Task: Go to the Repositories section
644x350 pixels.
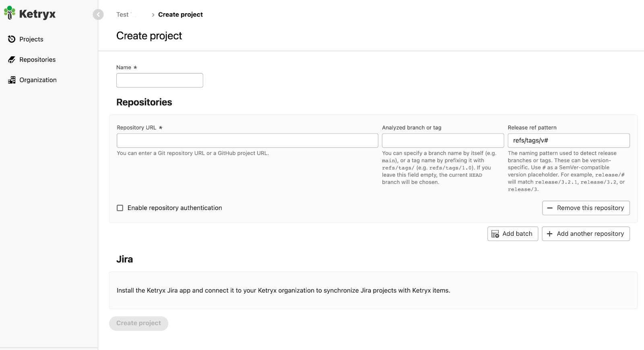Action: tap(37, 60)
